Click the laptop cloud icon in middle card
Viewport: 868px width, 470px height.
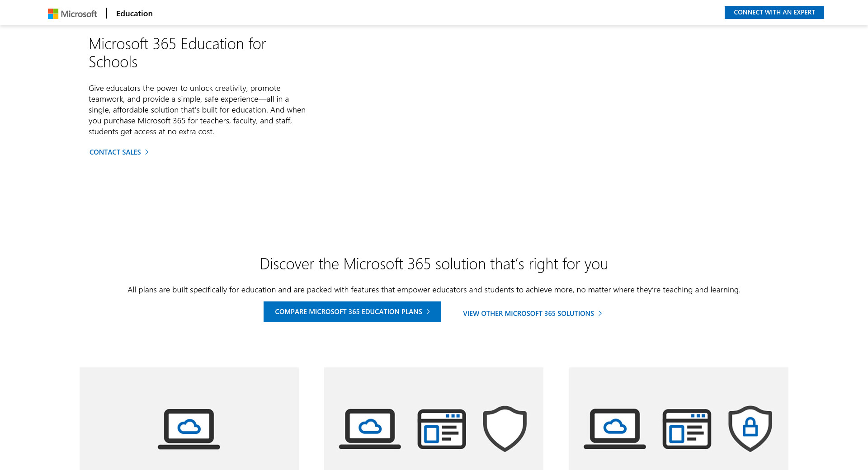(370, 428)
